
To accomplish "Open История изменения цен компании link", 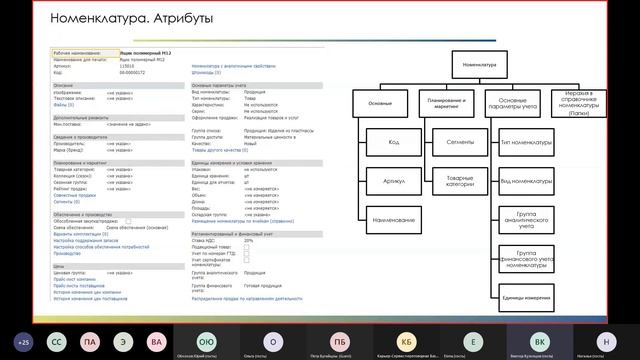I will pyautogui.click(x=87, y=292).
